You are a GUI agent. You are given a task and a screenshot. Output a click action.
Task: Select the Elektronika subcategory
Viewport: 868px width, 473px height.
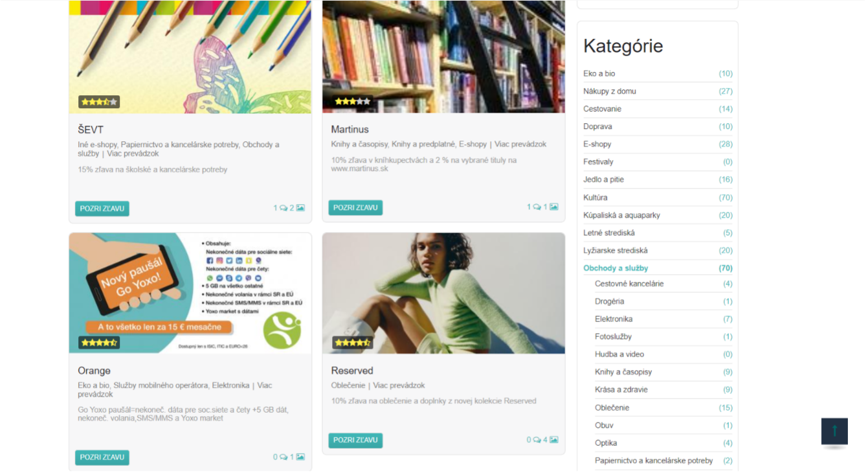pos(614,319)
